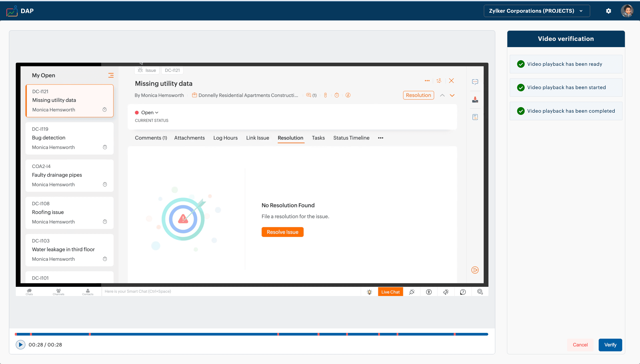
Task: Click the settings gear icon
Action: click(608, 11)
